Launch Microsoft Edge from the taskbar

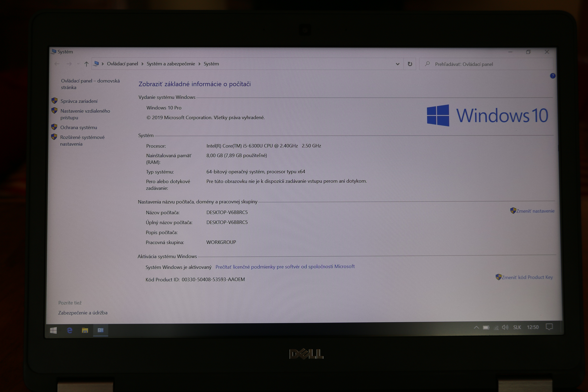pos(70,331)
